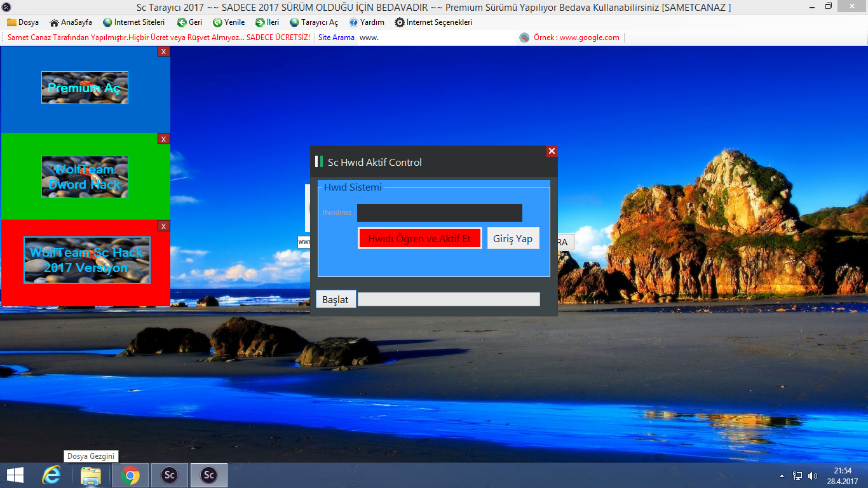
Task: Click the Yardım question mark icon
Action: click(353, 22)
